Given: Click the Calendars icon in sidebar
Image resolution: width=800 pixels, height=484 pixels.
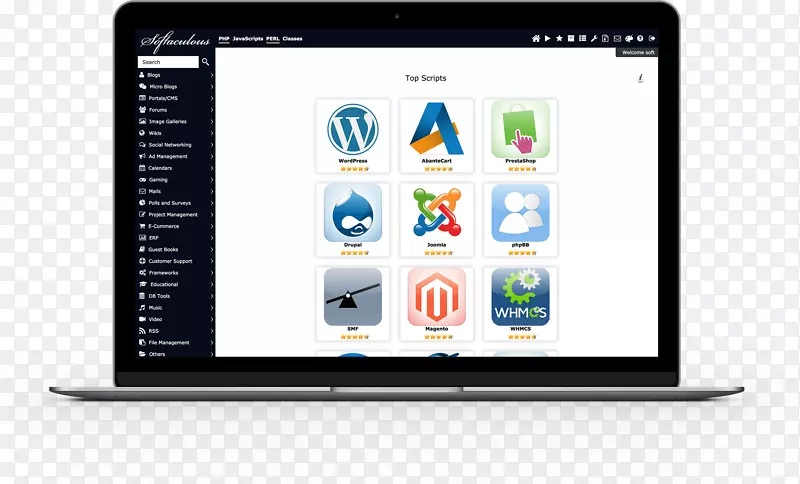Looking at the screenshot, I should click(x=142, y=168).
